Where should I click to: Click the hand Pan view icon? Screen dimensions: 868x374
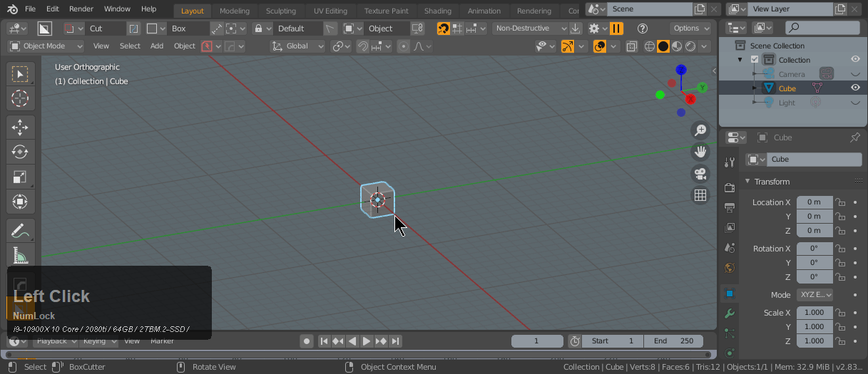pyautogui.click(x=700, y=151)
